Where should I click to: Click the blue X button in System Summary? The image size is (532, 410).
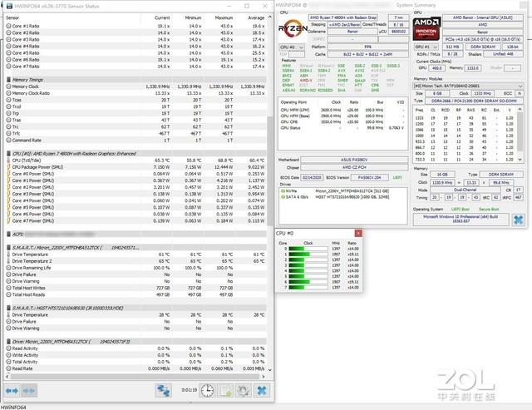pos(519,220)
